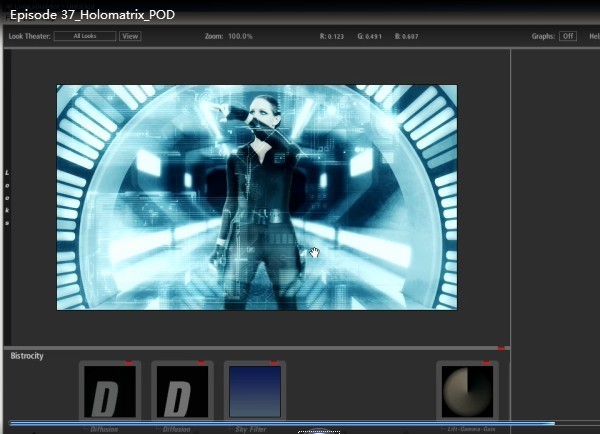This screenshot has width=600, height=434.
Task: Expand the Looks side drawer
Action: click(x=7, y=197)
